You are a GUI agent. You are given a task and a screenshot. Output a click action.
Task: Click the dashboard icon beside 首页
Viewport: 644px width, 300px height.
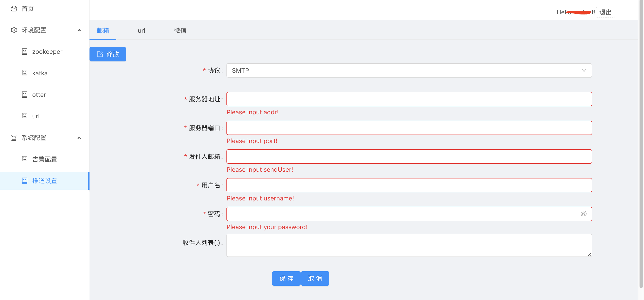click(x=14, y=9)
